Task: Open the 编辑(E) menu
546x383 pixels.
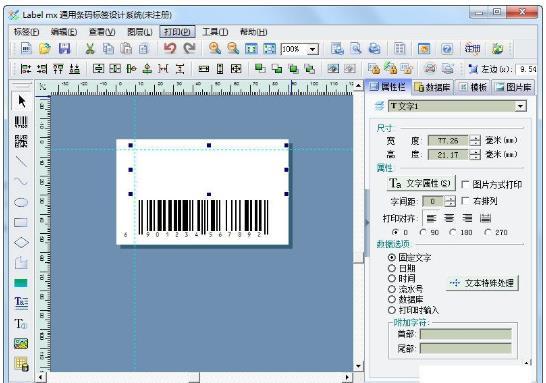Action: click(x=64, y=32)
